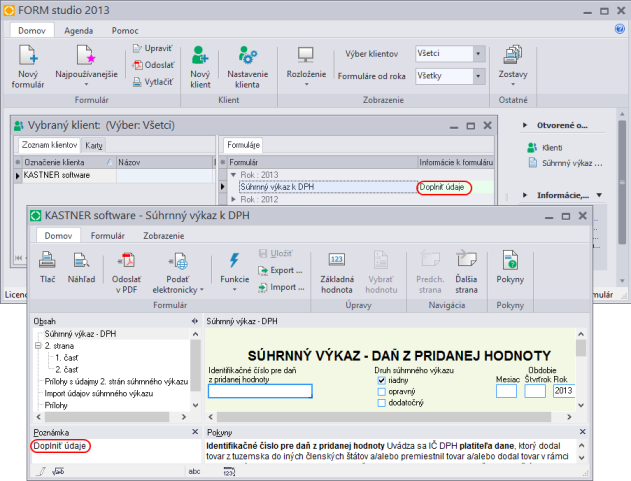
Task: Toggle the riadny checkbox
Action: pyautogui.click(x=381, y=380)
